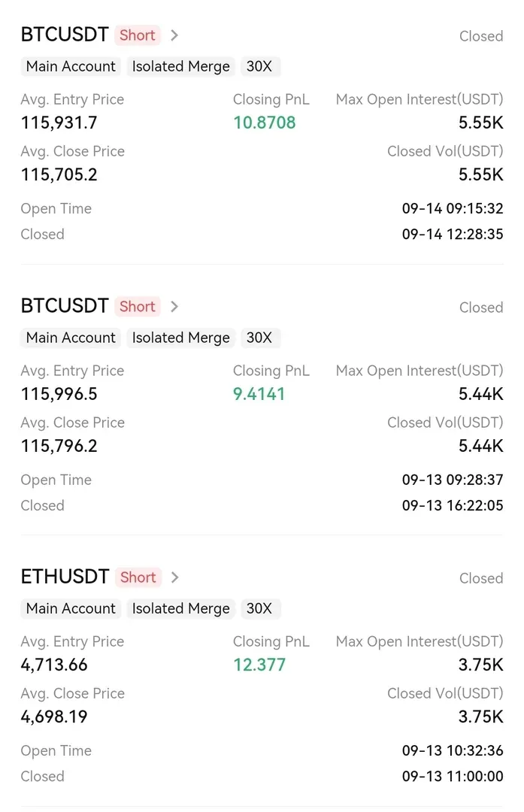Tap Isolated Merge tag on the 5.44K position

(180, 338)
